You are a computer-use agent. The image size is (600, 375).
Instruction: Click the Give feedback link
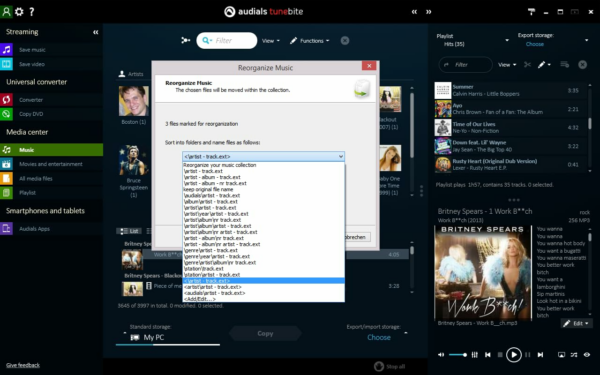tap(23, 365)
